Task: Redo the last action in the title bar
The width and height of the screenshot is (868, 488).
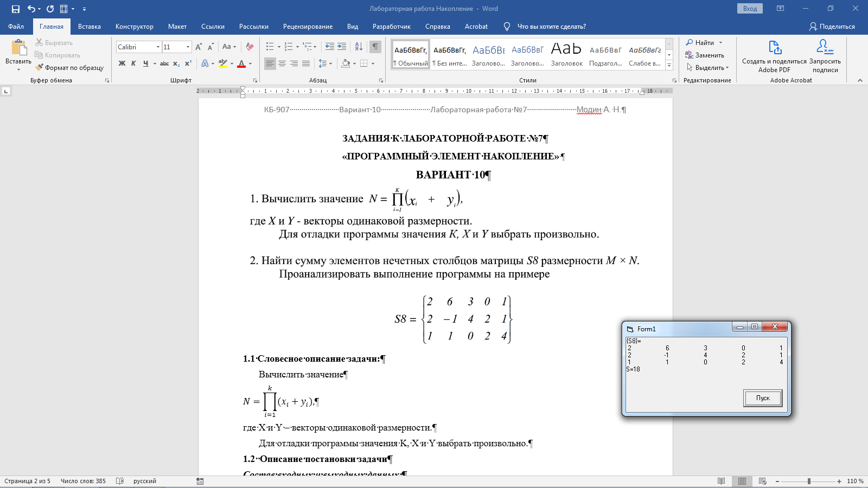Action: 50,9
